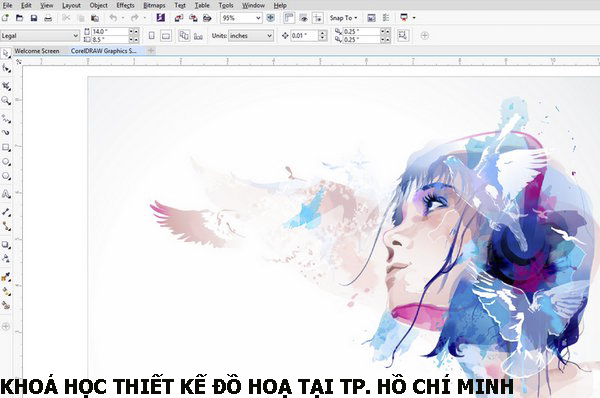Switch to CorelDRAW Graphics S... document tab
The width and height of the screenshot is (600, 398).
[x=103, y=51]
